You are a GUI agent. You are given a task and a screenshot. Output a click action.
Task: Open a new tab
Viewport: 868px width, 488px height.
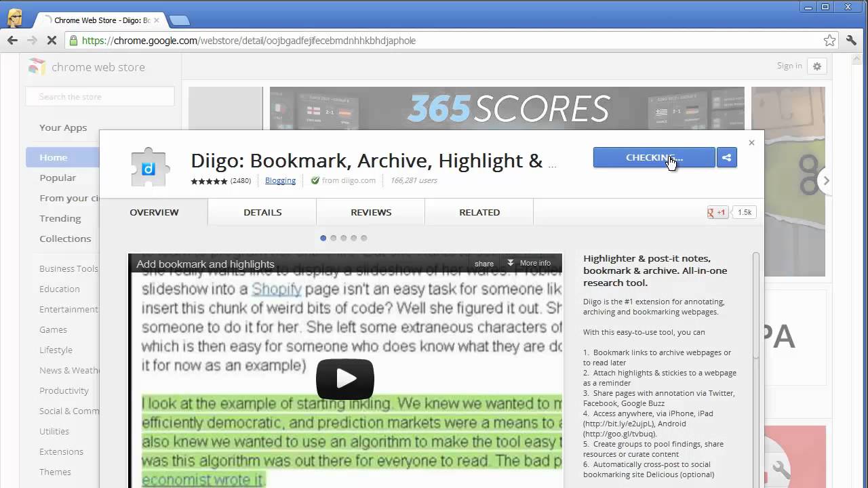point(179,20)
